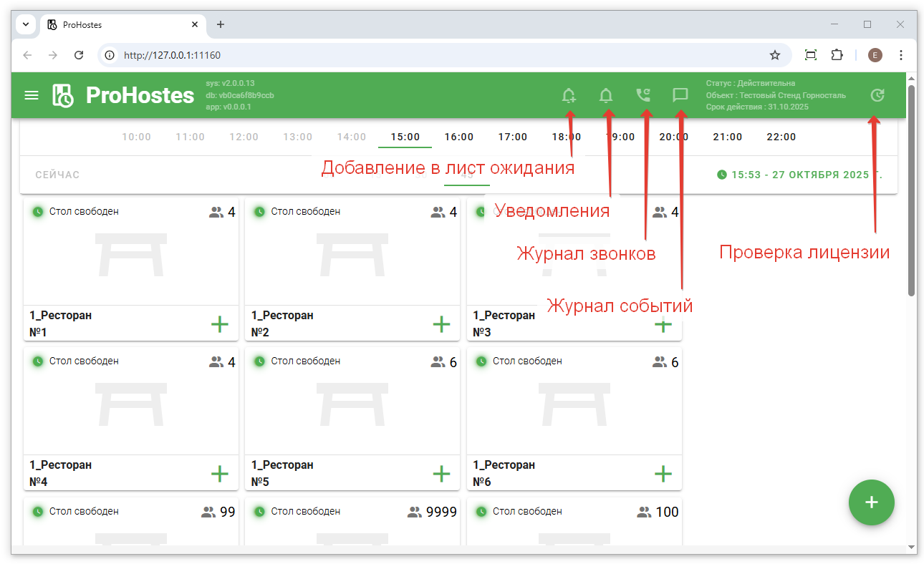Select the 22:00 time slot

pyautogui.click(x=781, y=137)
